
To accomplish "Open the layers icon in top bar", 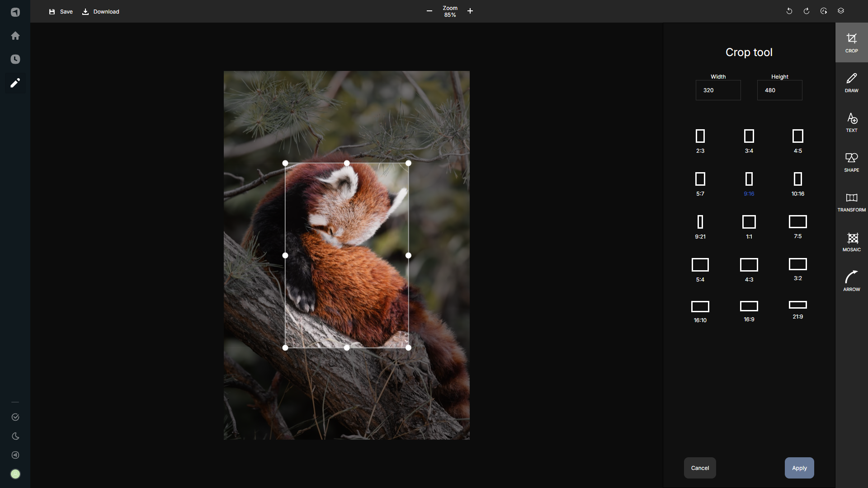I will [841, 11].
